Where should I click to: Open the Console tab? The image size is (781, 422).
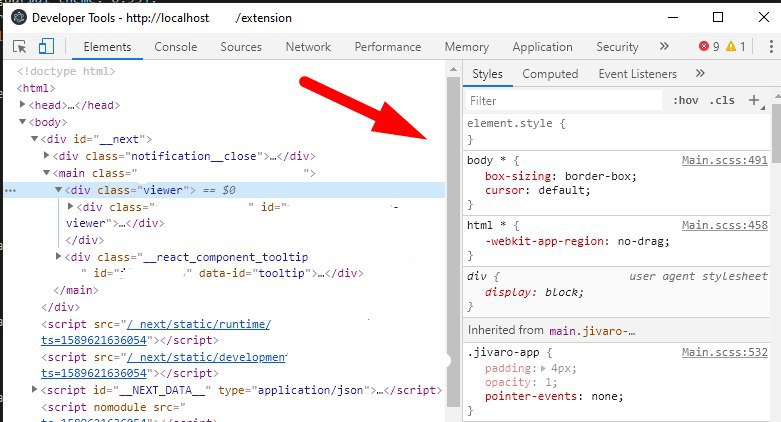tap(176, 47)
